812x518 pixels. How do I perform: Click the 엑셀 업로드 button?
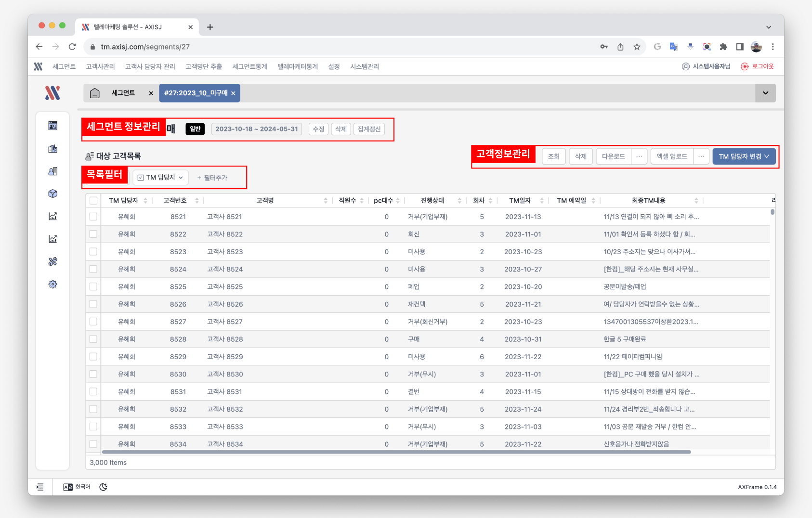pyautogui.click(x=672, y=156)
